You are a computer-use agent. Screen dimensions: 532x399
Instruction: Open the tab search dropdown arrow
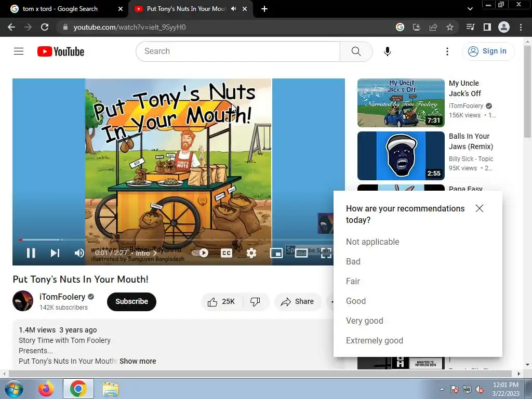pyautogui.click(x=470, y=9)
